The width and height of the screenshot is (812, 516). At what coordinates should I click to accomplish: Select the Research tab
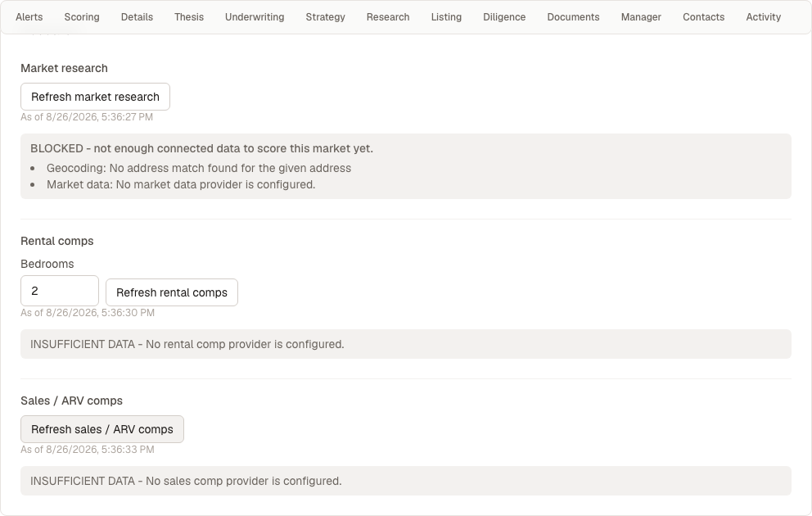click(388, 17)
